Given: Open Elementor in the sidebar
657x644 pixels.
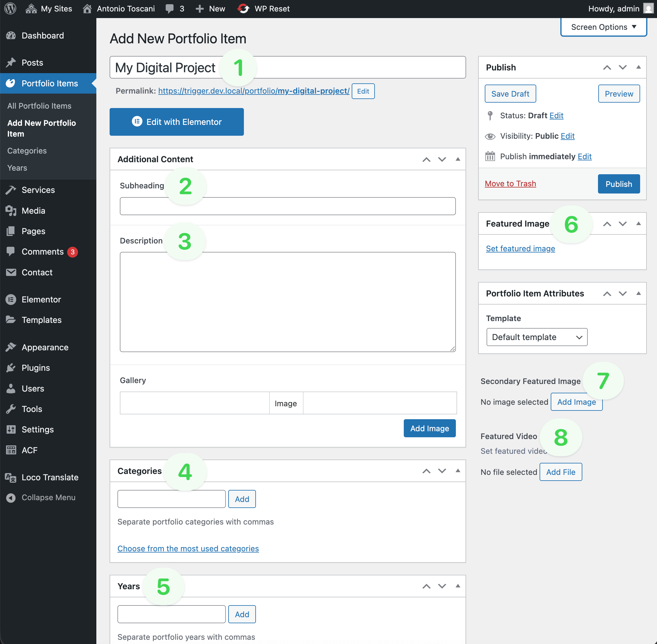Looking at the screenshot, I should tap(41, 299).
